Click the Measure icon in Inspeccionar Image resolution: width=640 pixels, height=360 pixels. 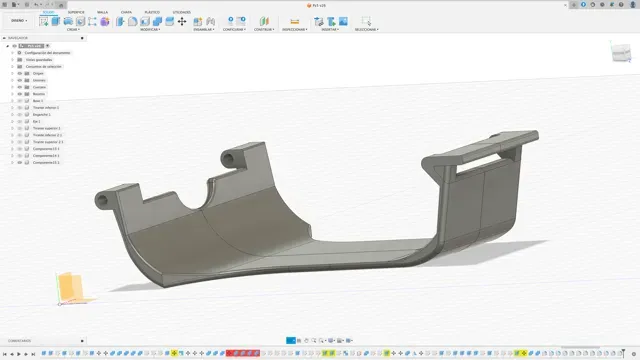tap(294, 21)
